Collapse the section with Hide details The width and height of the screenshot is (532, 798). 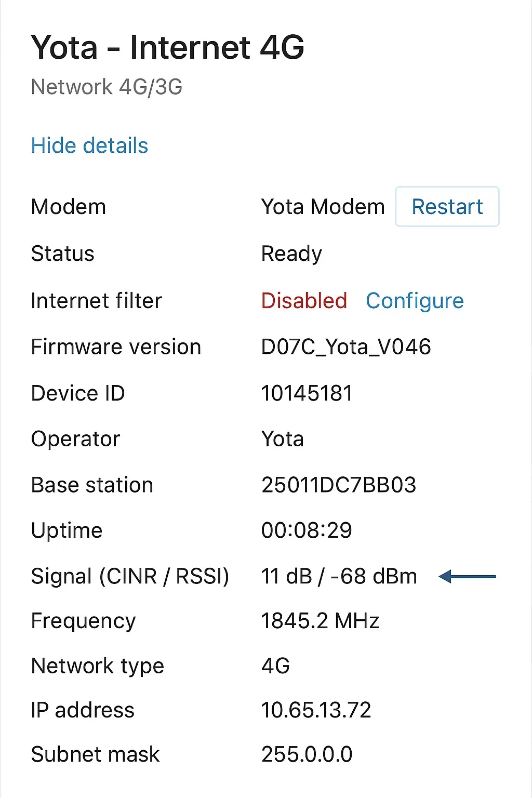tap(89, 145)
